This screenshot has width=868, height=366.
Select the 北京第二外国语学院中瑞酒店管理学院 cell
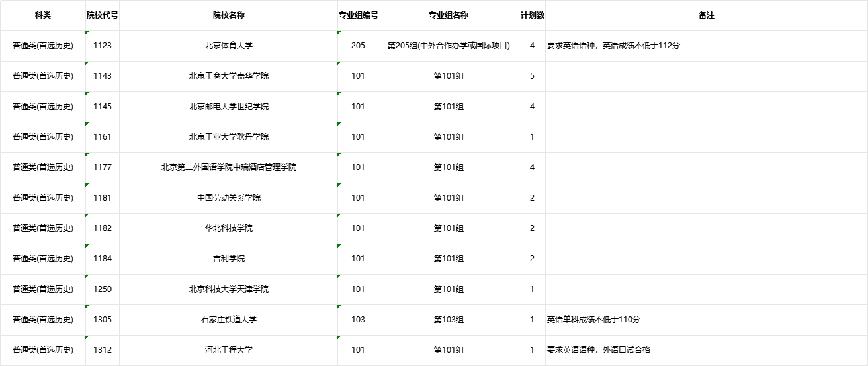click(x=228, y=167)
